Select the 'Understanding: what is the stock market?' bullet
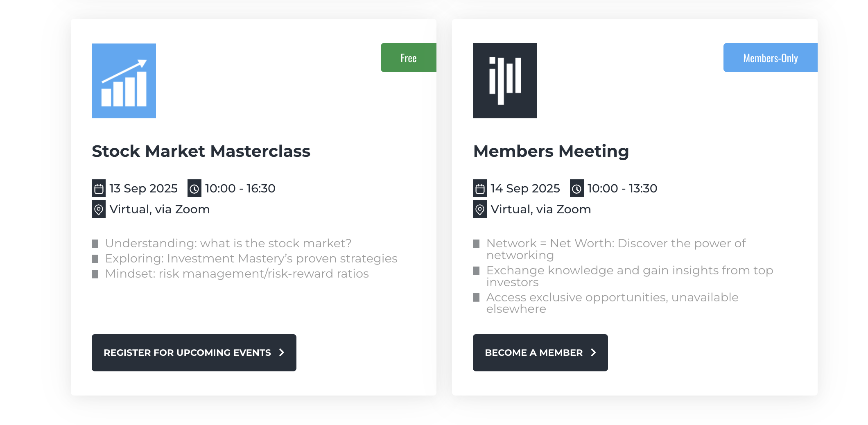Image resolution: width=868 pixels, height=425 pixels. (228, 243)
